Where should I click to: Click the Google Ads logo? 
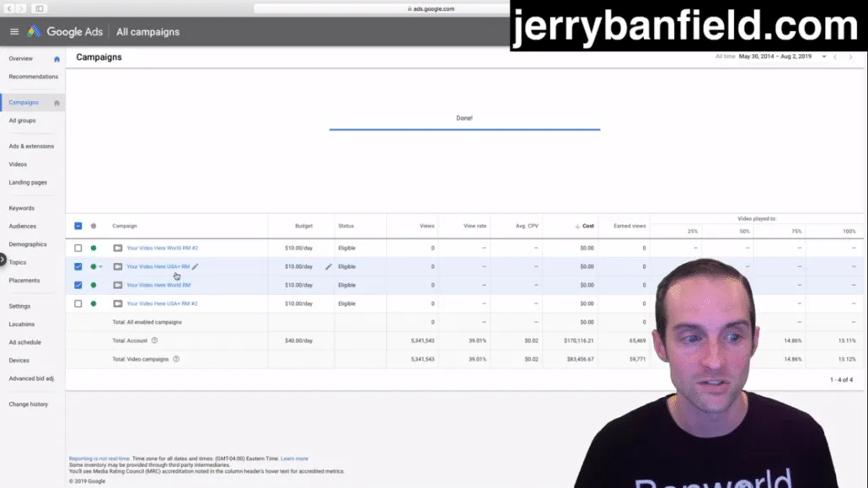tap(35, 31)
